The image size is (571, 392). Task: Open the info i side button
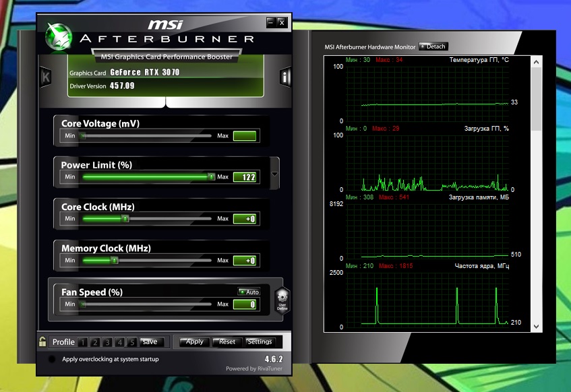(x=285, y=77)
